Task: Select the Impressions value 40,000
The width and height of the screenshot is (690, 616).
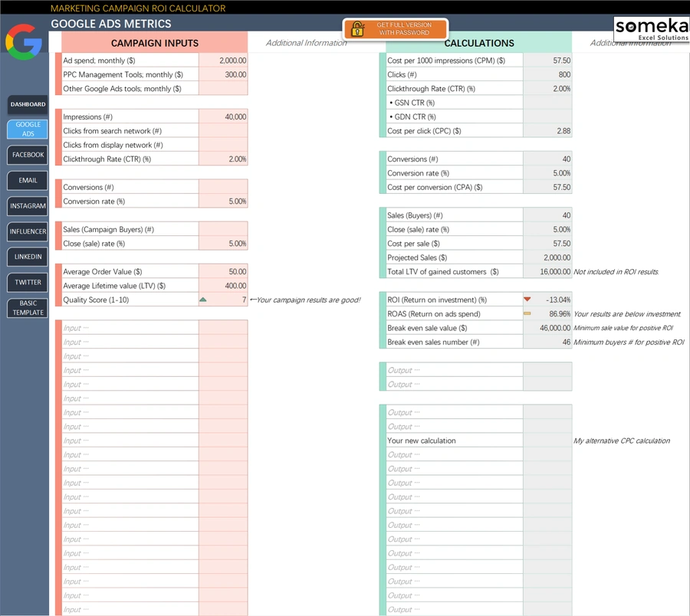Action: point(223,116)
